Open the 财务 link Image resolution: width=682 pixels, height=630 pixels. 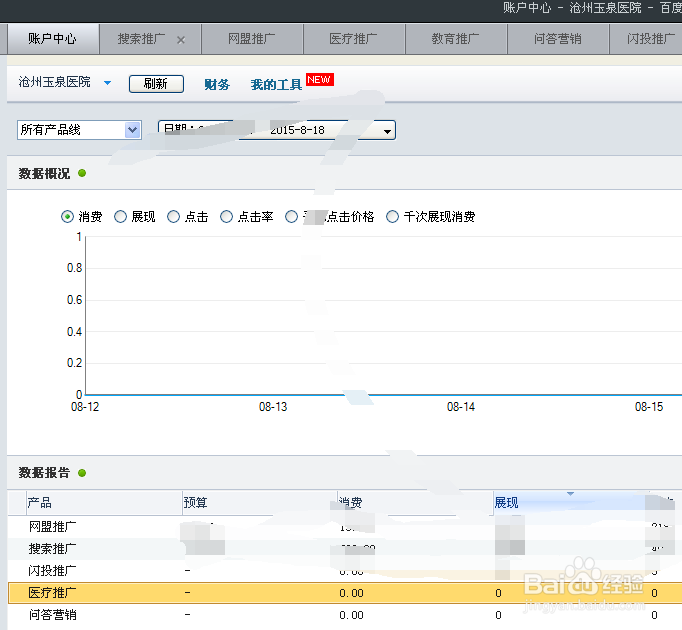pos(217,84)
